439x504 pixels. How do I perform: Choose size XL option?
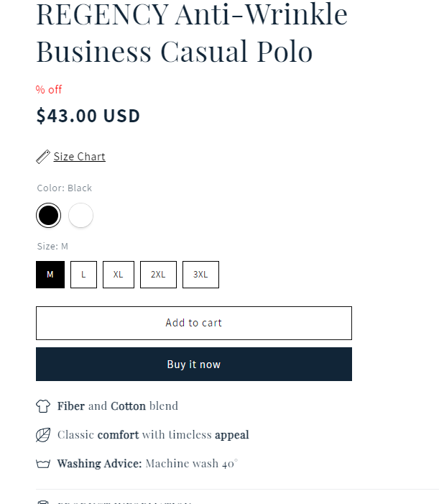tap(119, 275)
